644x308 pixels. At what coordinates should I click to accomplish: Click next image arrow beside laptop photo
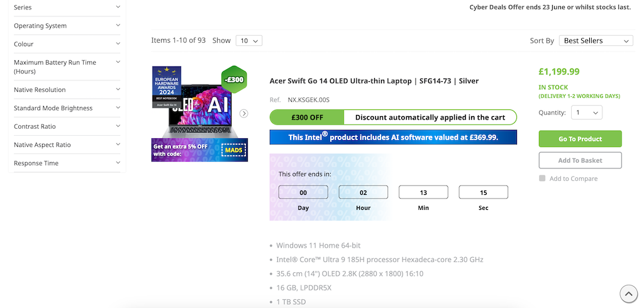tap(244, 113)
